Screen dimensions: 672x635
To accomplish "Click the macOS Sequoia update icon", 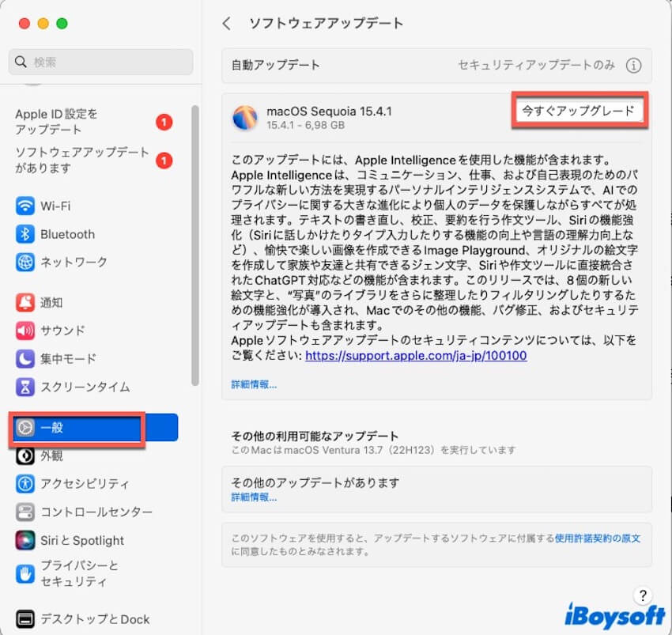I will 245,118.
